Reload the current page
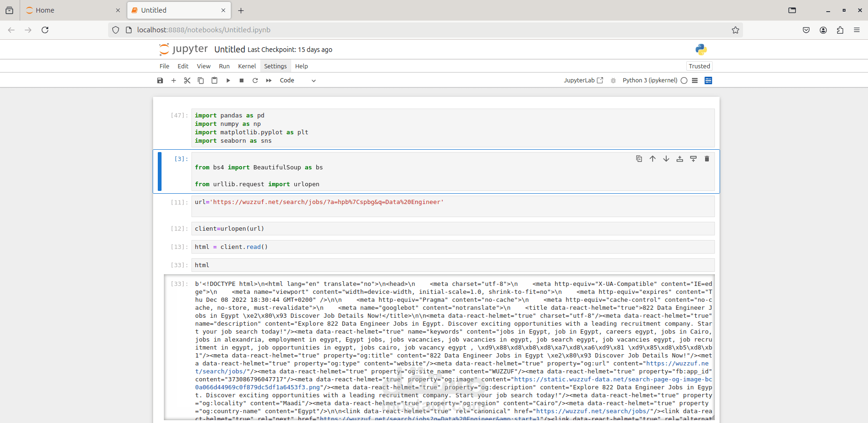 45,30
